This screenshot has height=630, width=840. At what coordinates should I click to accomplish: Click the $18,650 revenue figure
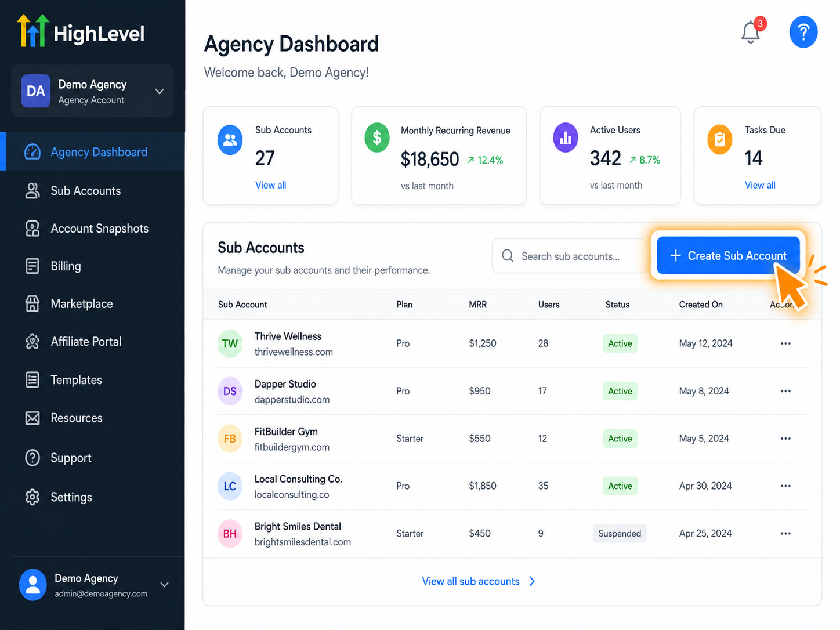coord(430,159)
